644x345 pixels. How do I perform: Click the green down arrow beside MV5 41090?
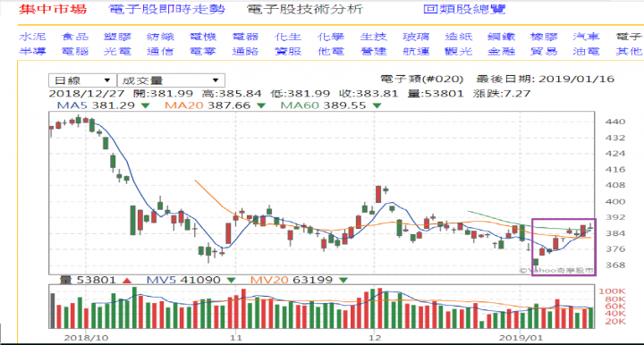tap(232, 281)
